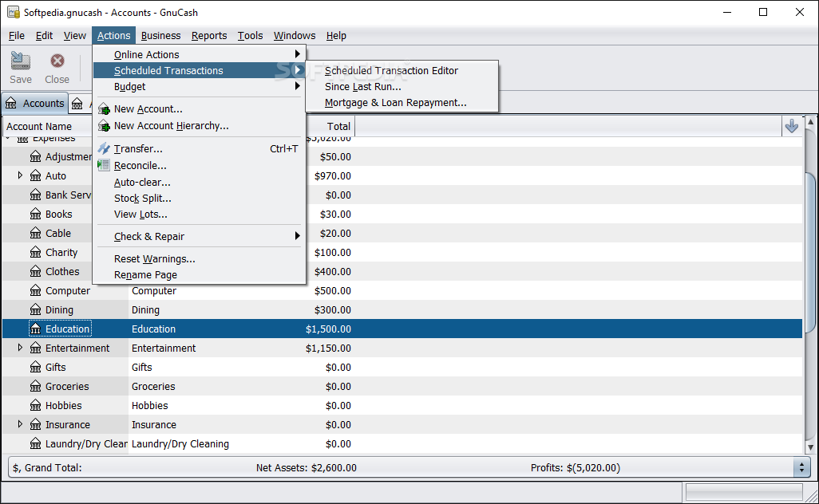Open the Help menu
Viewport: 819px width, 504px height.
336,35
